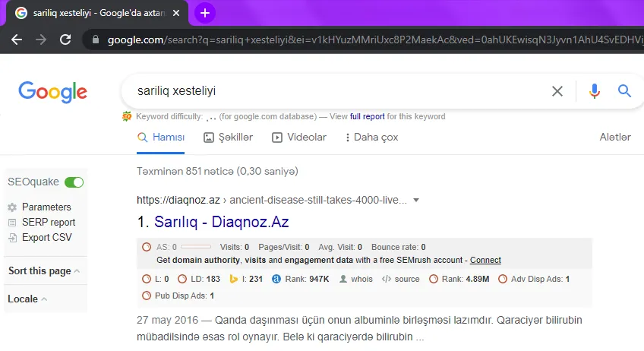This screenshot has width=644, height=351.
Task: Click the browser address bar URL
Action: 375,40
